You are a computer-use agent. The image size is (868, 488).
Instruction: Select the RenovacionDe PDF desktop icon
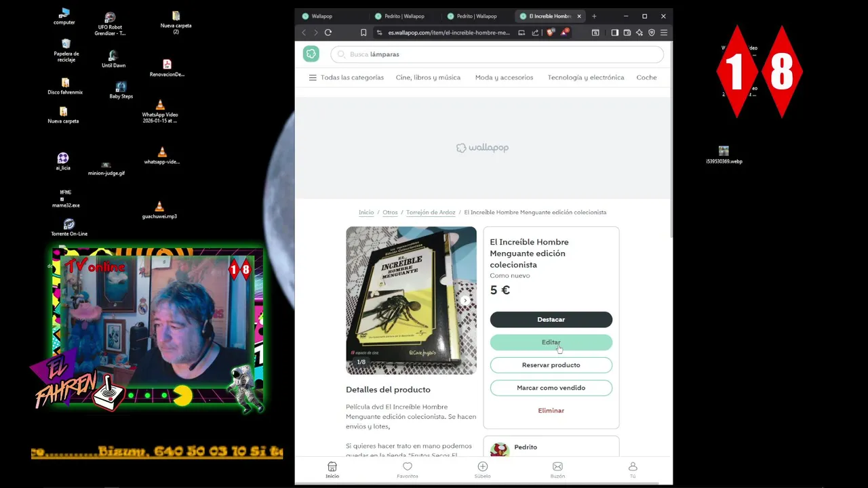coord(167,68)
